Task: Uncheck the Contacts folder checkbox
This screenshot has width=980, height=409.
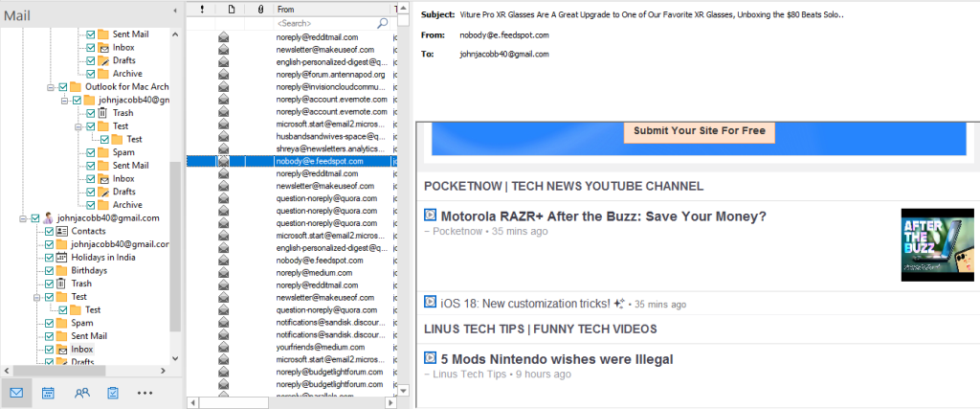Action: (49, 231)
